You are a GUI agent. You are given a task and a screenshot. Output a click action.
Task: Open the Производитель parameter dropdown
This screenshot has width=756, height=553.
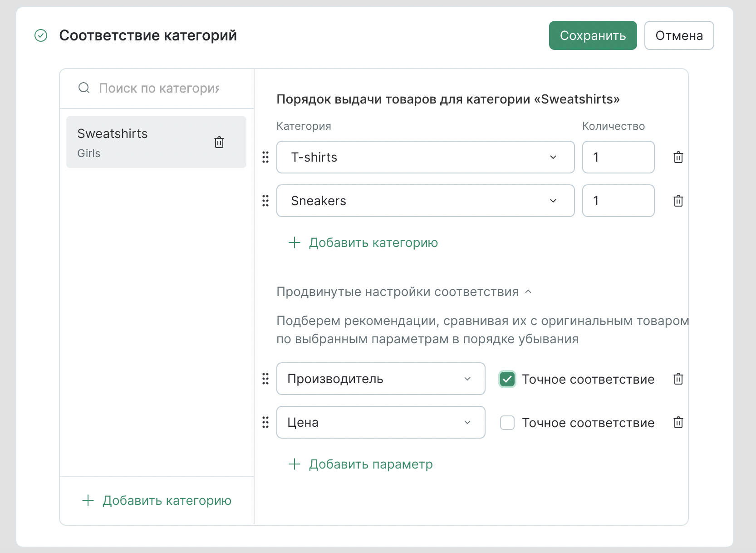(x=381, y=379)
